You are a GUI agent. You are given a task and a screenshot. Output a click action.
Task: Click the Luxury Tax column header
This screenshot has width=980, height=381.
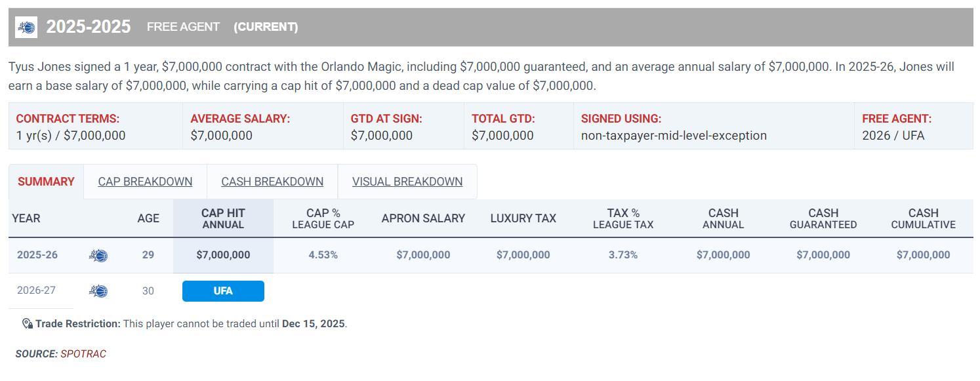pyautogui.click(x=523, y=218)
